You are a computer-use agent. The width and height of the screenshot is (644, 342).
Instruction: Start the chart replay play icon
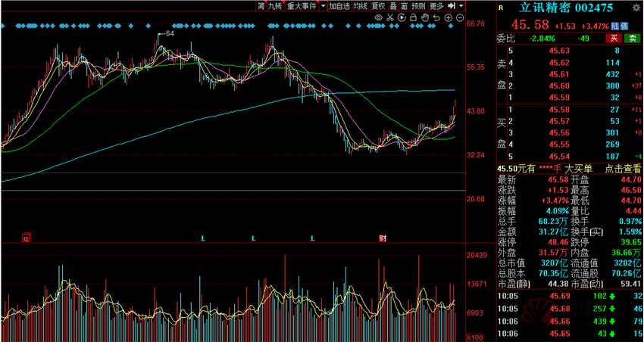[402, 17]
